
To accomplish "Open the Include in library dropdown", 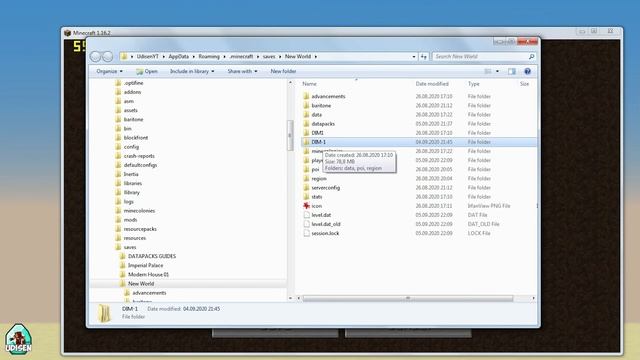I will (x=192, y=71).
